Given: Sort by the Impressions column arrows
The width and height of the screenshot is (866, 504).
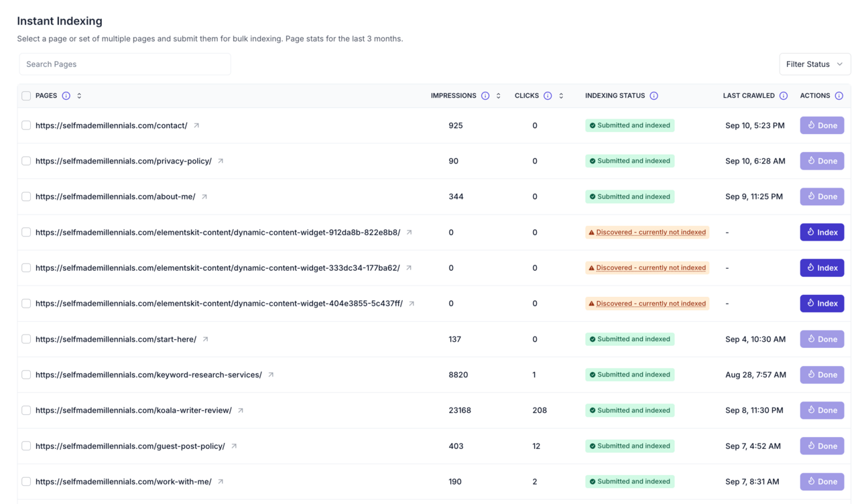Looking at the screenshot, I should [499, 96].
